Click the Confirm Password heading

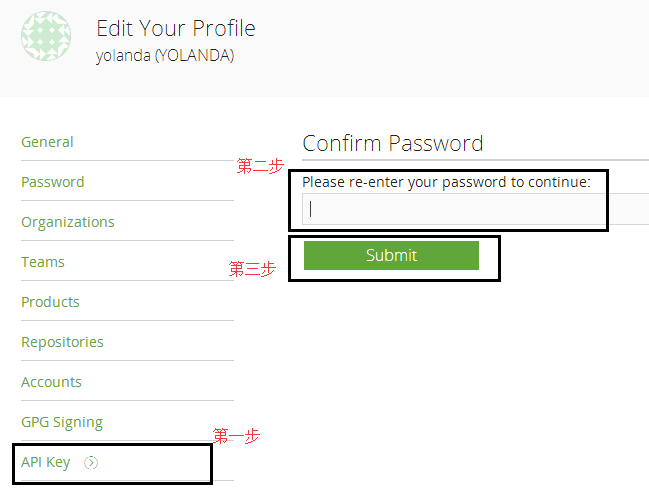(392, 143)
